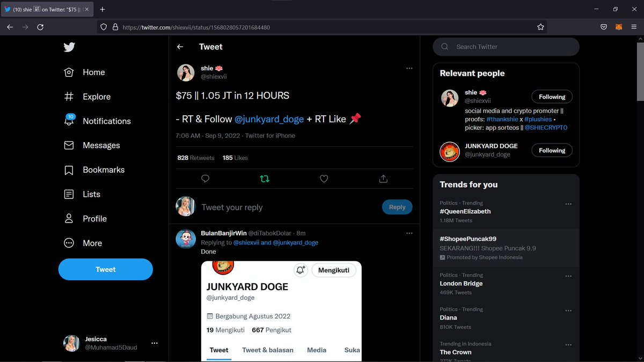Screen dimensions: 644x362
Task: Open JUNKYARD DOGE avatar in Relevant people
Action: coord(450,152)
